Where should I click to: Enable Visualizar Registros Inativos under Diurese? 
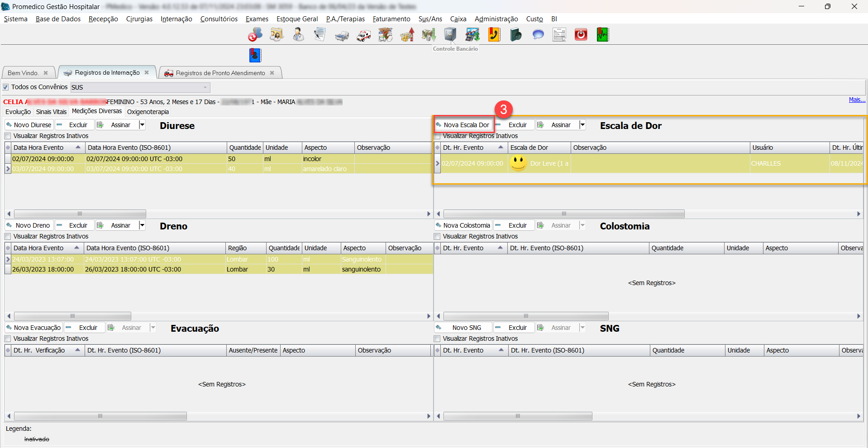(x=8, y=136)
